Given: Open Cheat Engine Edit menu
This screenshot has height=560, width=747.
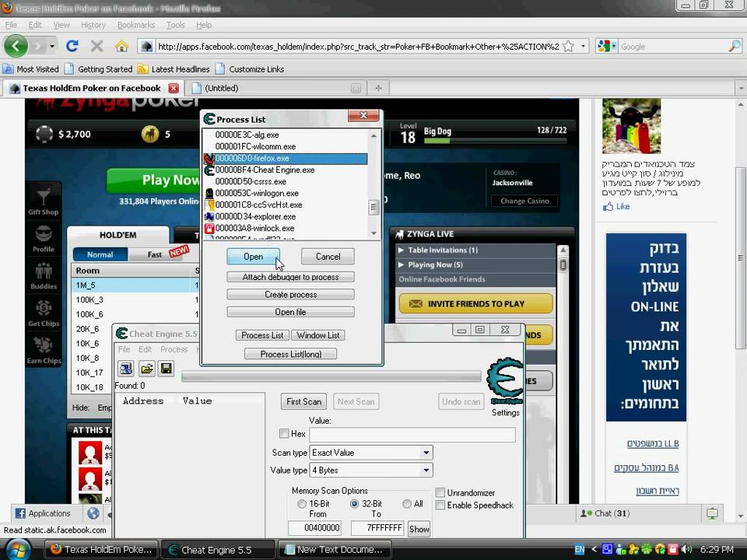Looking at the screenshot, I should [x=145, y=349].
